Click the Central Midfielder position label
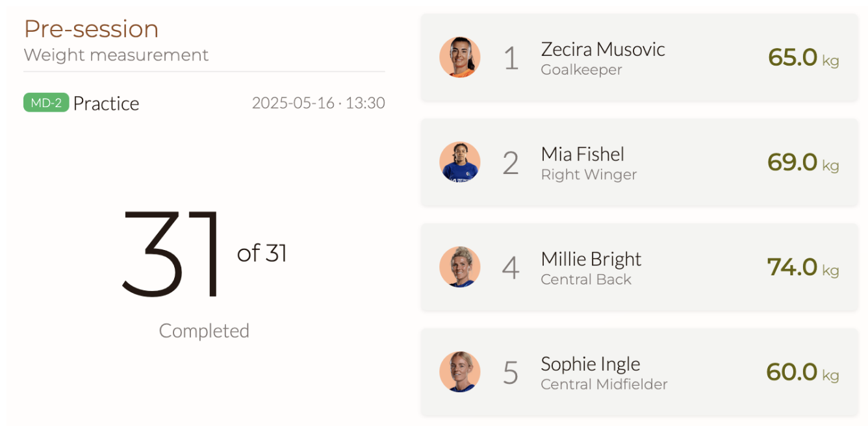This screenshot has width=868, height=426. click(x=604, y=384)
